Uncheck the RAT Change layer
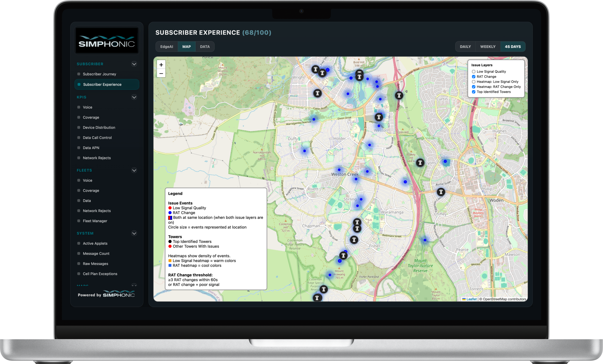 pos(473,77)
